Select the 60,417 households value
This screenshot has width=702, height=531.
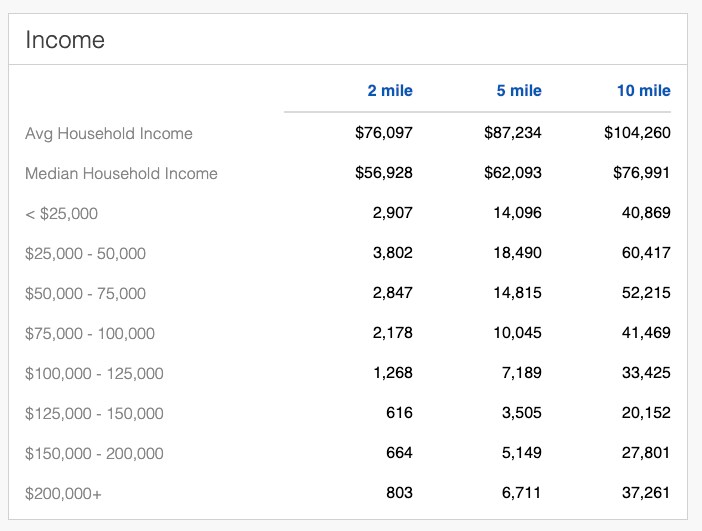[645, 253]
